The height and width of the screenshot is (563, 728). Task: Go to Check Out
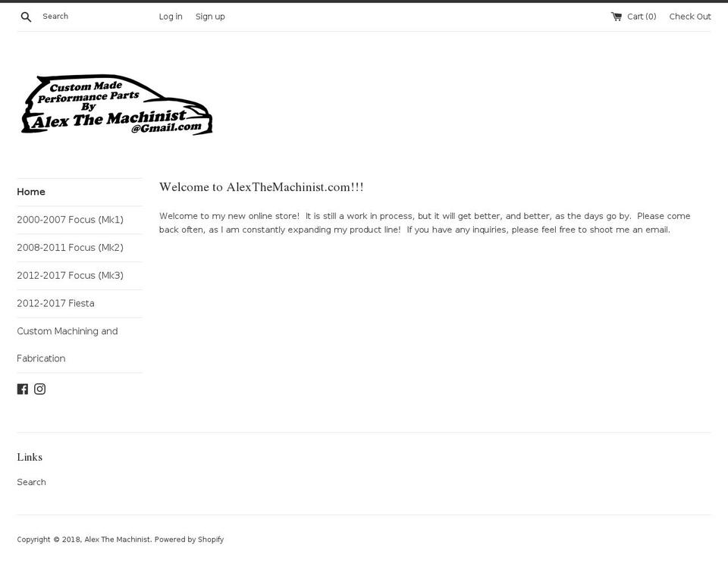pos(690,17)
